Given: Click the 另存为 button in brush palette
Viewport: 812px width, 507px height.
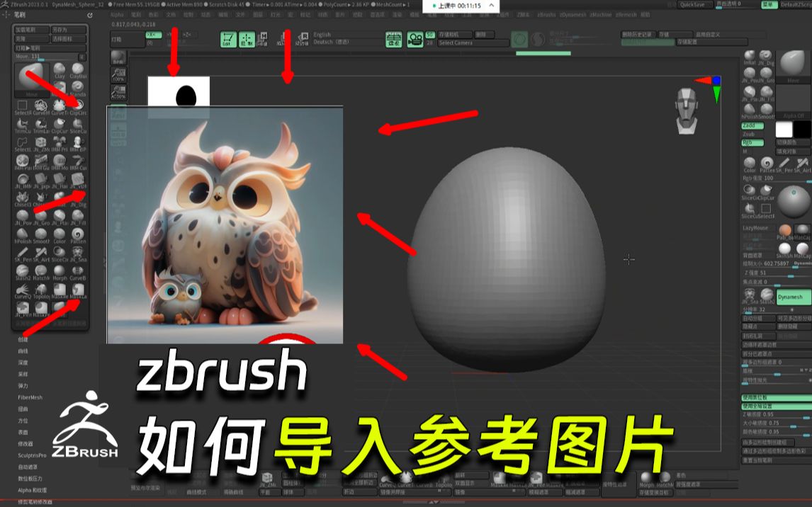Looking at the screenshot, I should click(68, 30).
